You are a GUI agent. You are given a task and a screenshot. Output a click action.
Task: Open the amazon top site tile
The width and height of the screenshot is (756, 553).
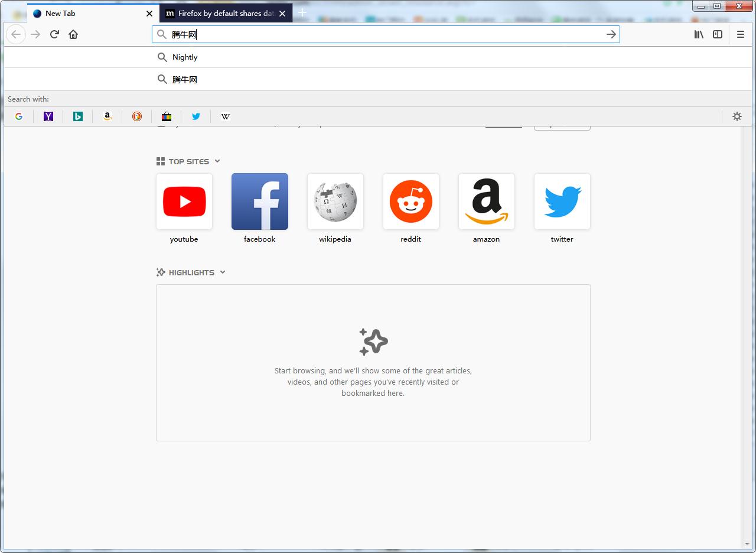[x=487, y=201]
